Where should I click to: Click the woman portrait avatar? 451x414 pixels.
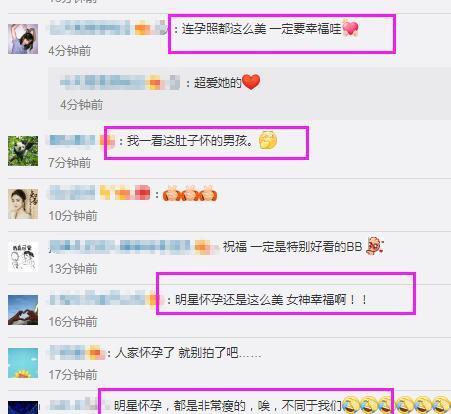(23, 204)
